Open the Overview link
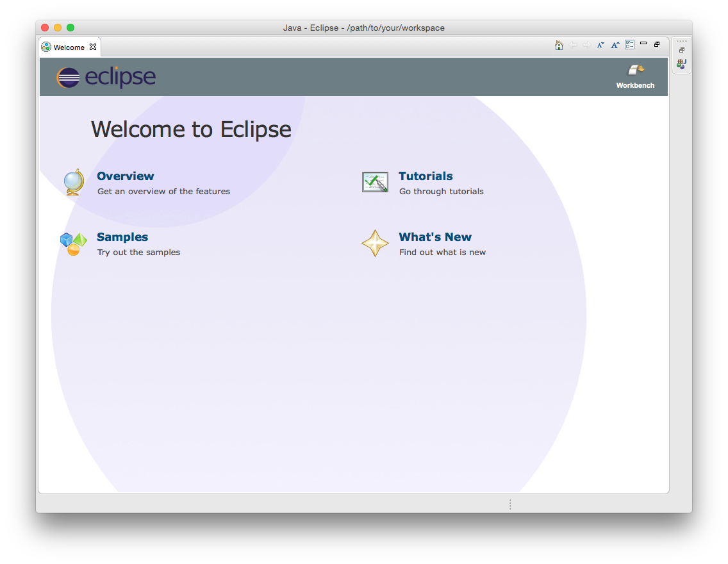Viewport: 728px width, 564px height. pyautogui.click(x=125, y=176)
